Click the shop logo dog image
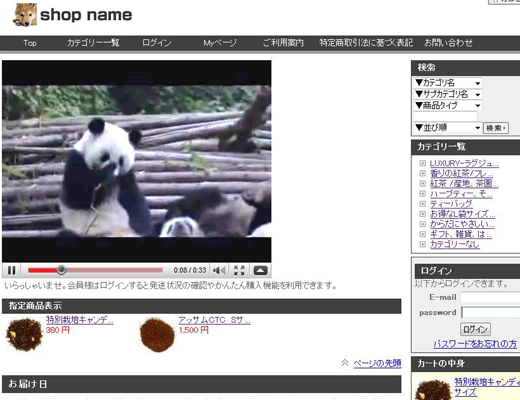The height and width of the screenshot is (400, 520). 25,15
